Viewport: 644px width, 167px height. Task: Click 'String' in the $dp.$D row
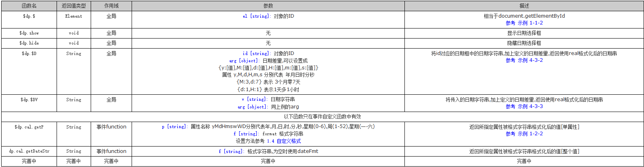pyautogui.click(x=74, y=53)
